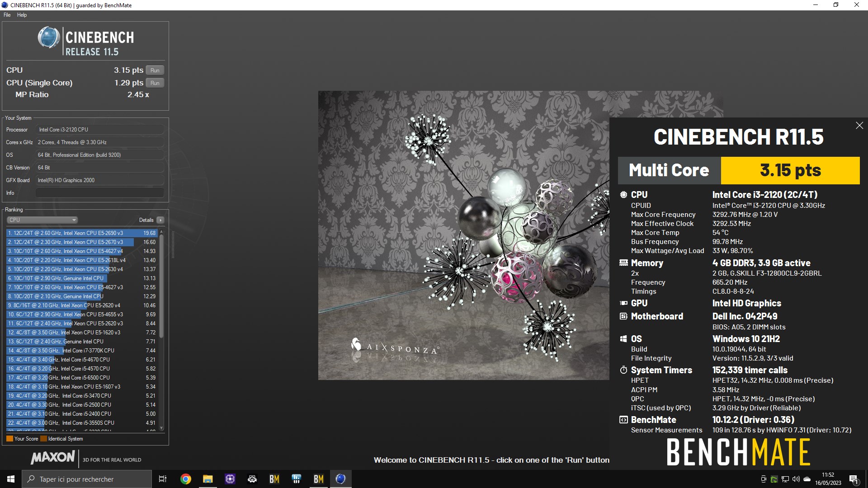Open the purple CPU-Z taskbar icon

tap(230, 479)
